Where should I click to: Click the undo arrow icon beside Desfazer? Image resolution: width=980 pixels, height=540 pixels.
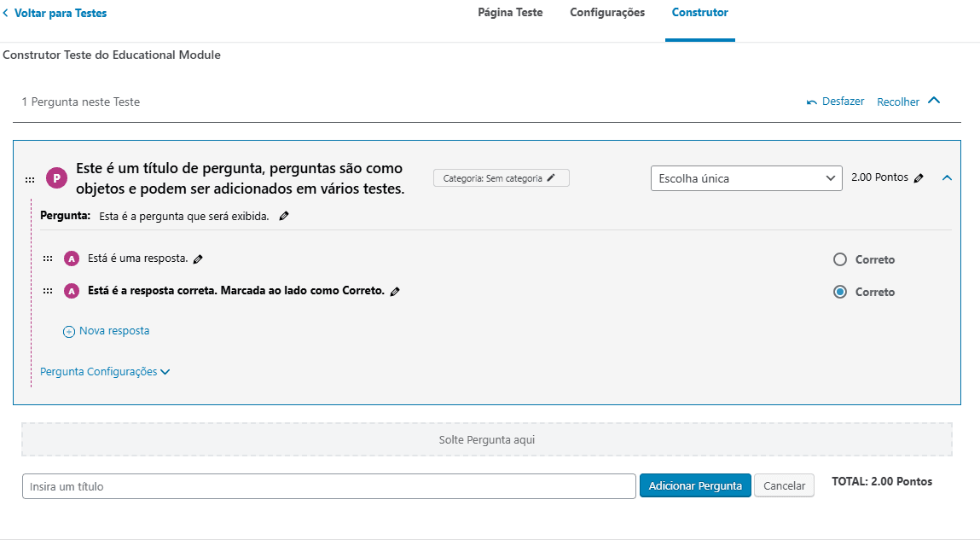[812, 102]
